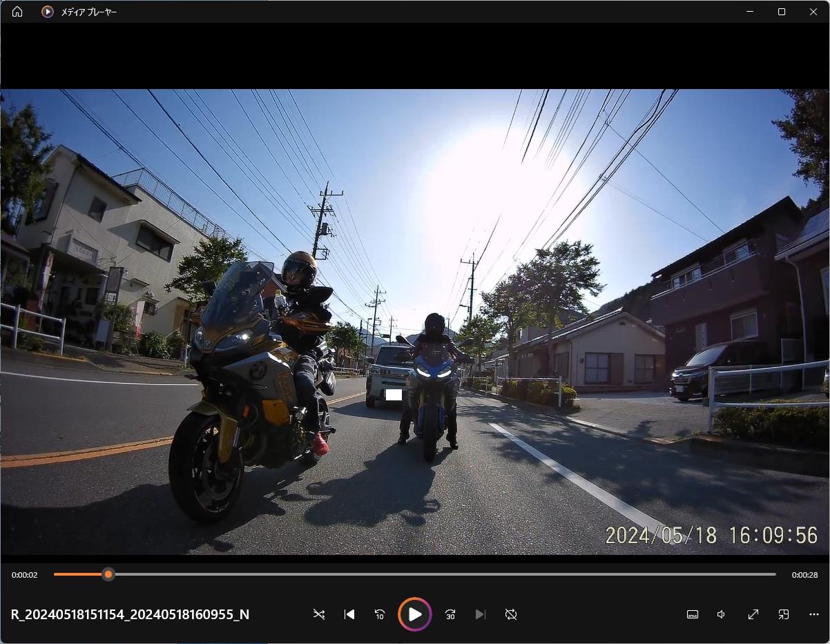This screenshot has width=830, height=644.
Task: Click the elapsed time 0:00:02
Action: point(25,575)
